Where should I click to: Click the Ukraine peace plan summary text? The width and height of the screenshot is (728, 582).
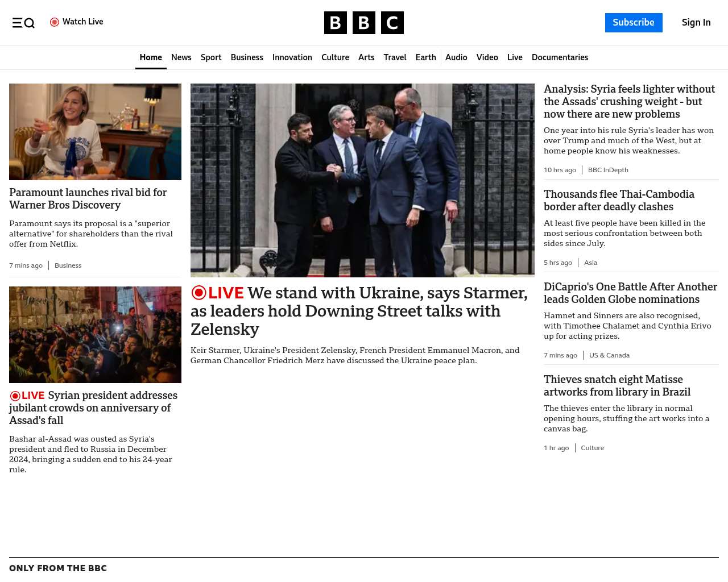coord(355,355)
